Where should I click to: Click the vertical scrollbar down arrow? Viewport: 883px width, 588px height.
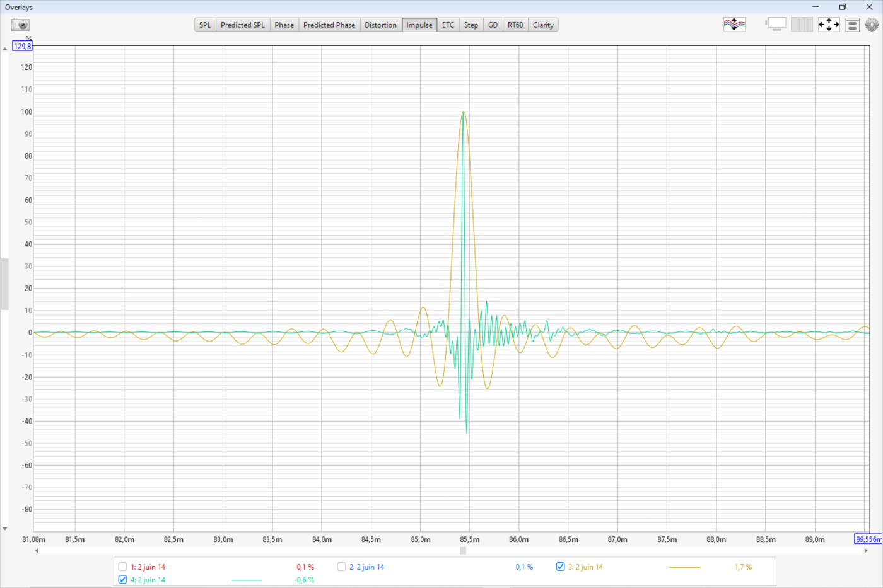[5, 529]
